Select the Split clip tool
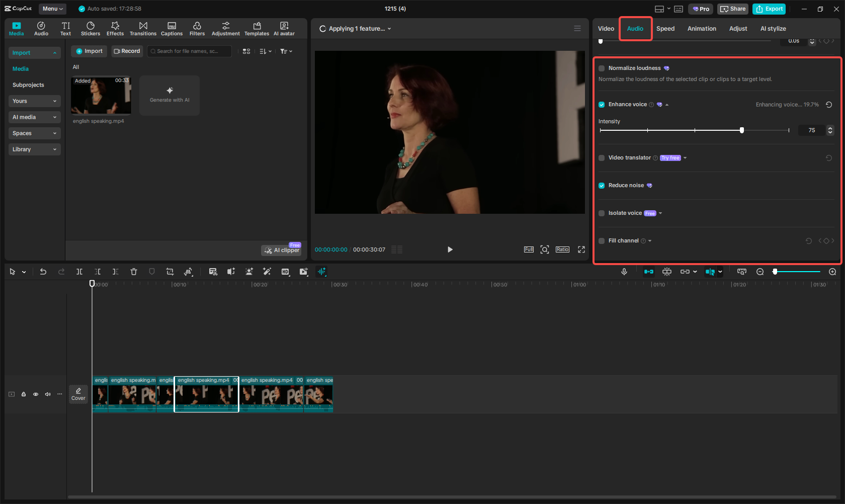The height and width of the screenshot is (504, 845). tap(79, 272)
